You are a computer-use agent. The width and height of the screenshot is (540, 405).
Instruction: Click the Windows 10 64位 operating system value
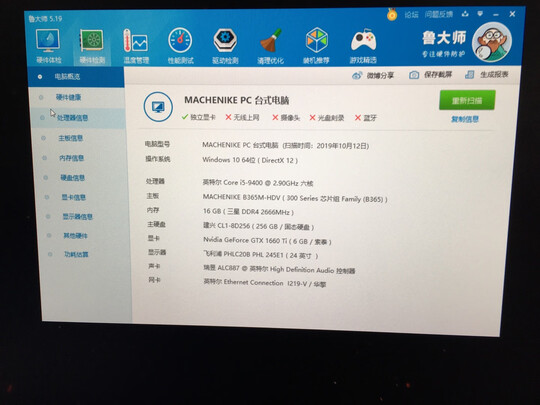pyautogui.click(x=250, y=160)
